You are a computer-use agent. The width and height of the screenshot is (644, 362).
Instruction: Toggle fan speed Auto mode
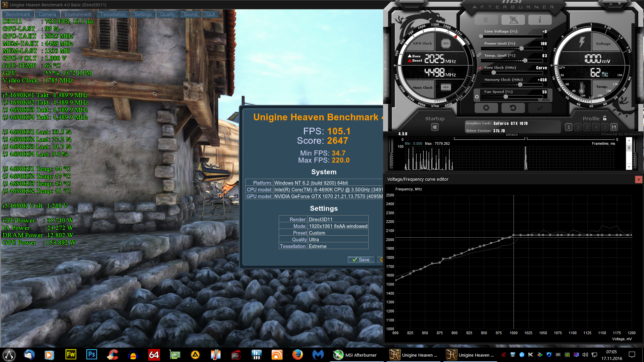(546, 100)
